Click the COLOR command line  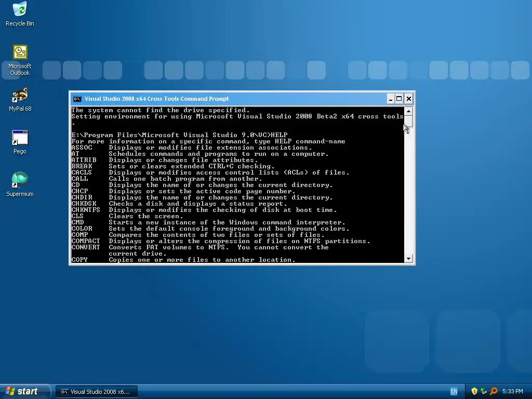tap(210, 229)
